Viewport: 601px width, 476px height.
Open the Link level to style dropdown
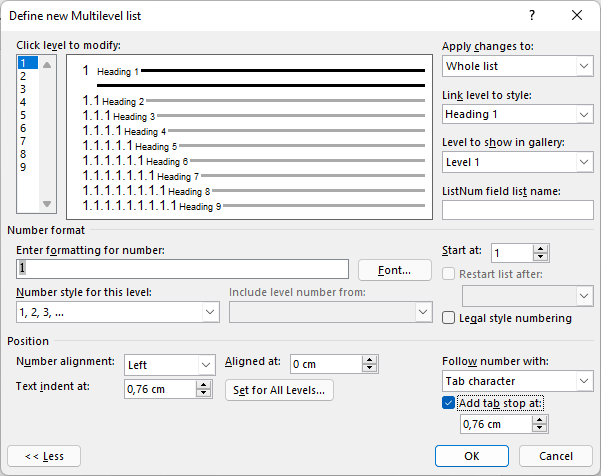click(x=517, y=114)
